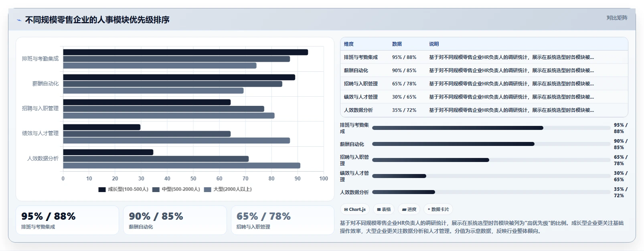This screenshot has width=644, height=251.
Task: Select the 表格 chip
Action: (x=384, y=209)
